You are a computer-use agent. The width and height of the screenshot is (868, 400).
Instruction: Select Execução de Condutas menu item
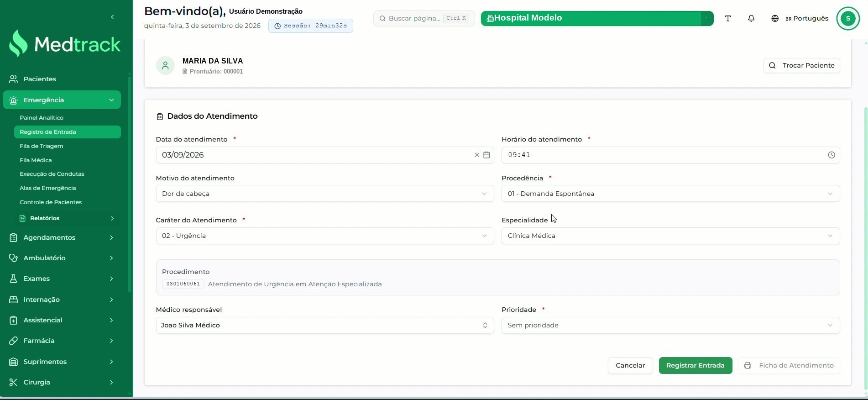(52, 174)
